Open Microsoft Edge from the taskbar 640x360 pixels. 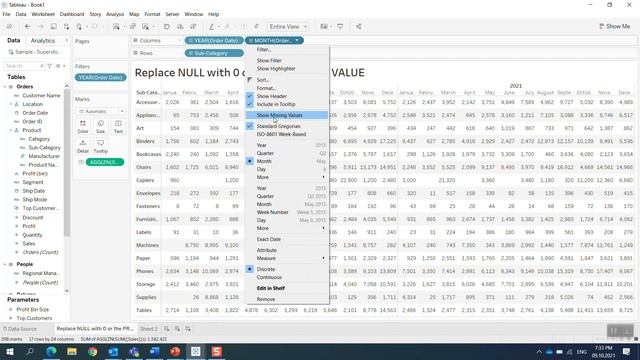(51, 351)
